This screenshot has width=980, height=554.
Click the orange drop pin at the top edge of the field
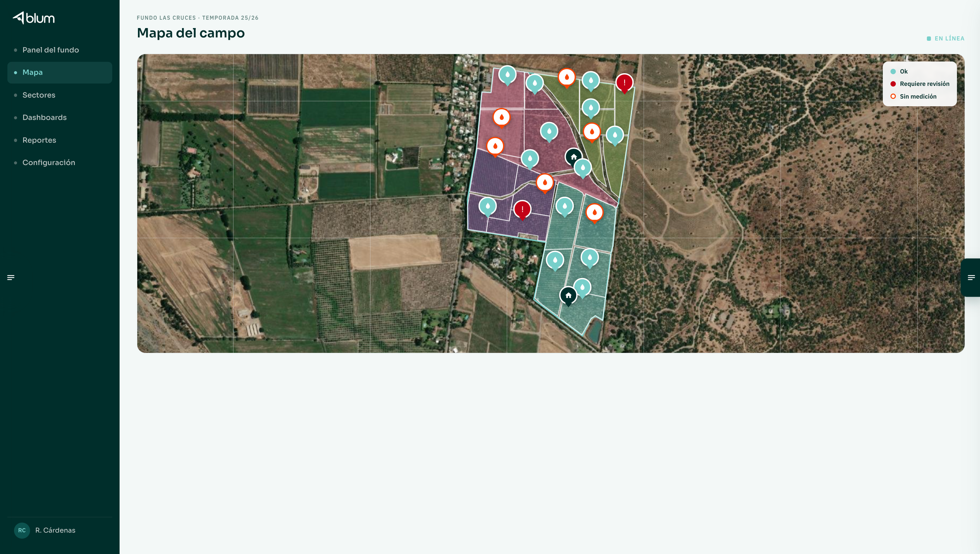567,78
